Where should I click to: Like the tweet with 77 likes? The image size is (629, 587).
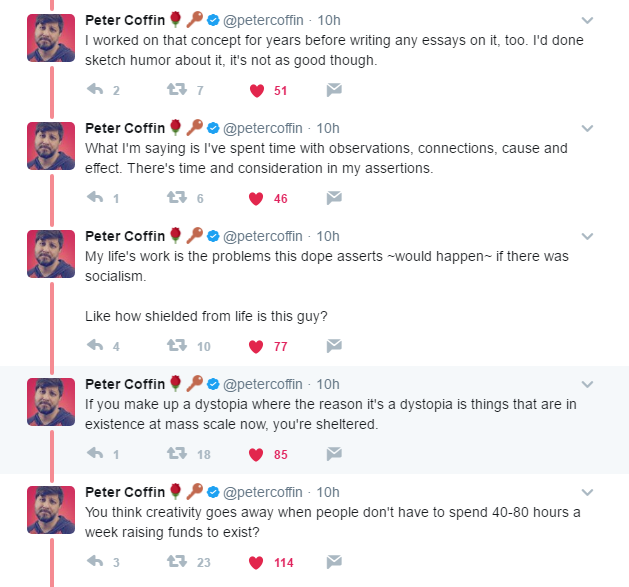click(x=256, y=347)
